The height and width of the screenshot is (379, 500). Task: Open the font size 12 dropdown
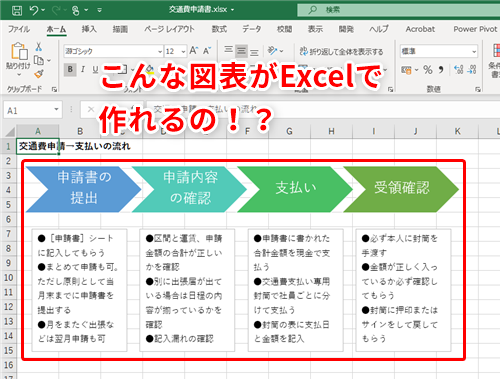coord(183,52)
